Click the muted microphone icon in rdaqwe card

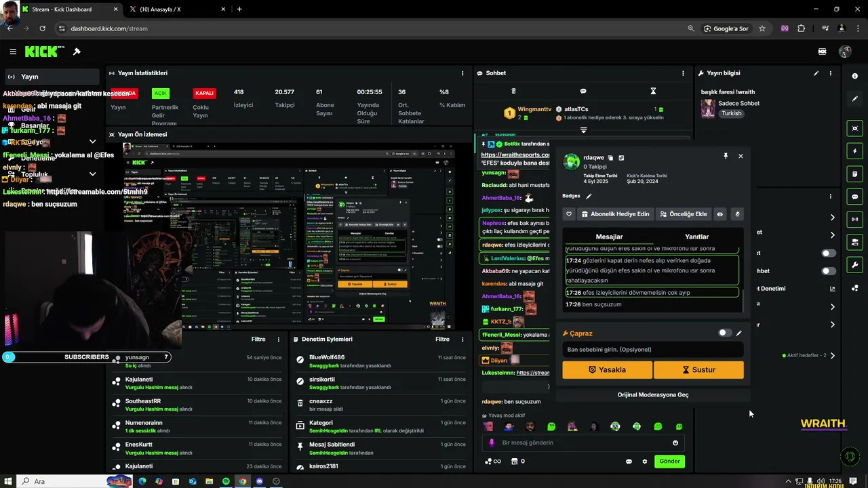737,214
